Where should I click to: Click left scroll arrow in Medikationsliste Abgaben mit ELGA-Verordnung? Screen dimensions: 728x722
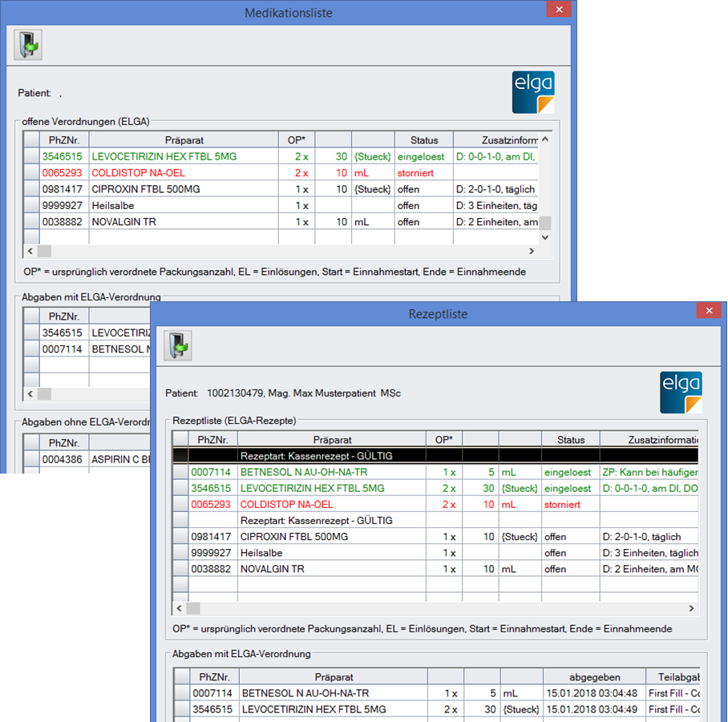[30, 394]
